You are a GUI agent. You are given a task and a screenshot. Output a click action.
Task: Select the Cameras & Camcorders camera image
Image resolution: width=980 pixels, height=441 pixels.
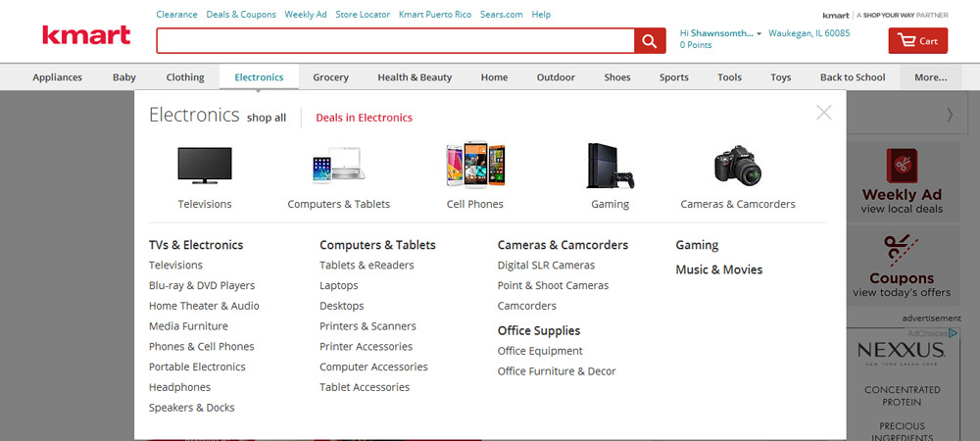(738, 166)
